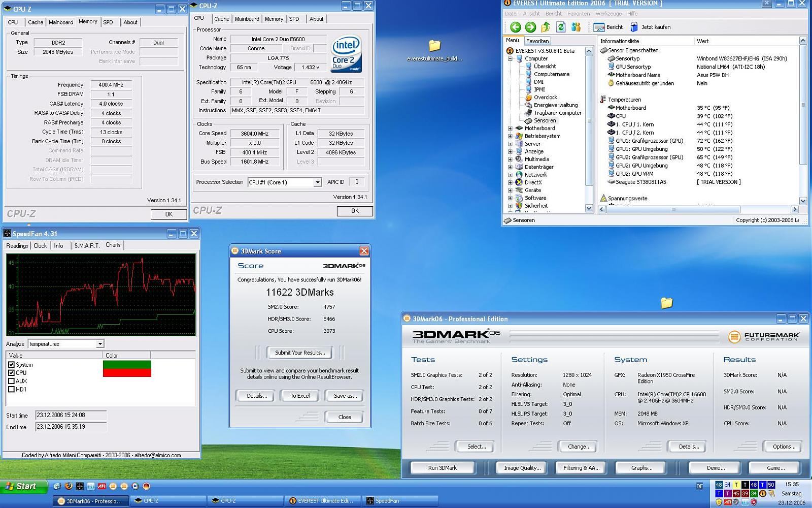812x508 pixels.
Task: Click the Jetzt kaufen purchase icon
Action: pyautogui.click(x=634, y=27)
